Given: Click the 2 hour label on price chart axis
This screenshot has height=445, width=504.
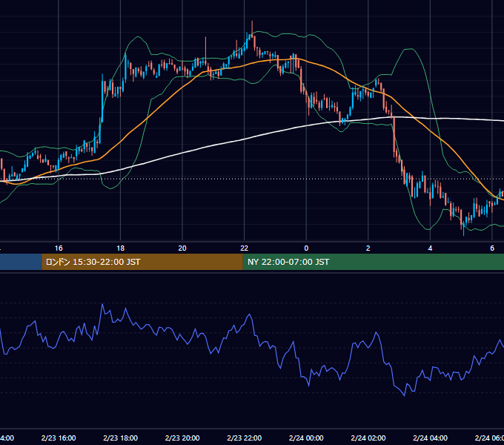Looking at the screenshot, I should click(368, 248).
